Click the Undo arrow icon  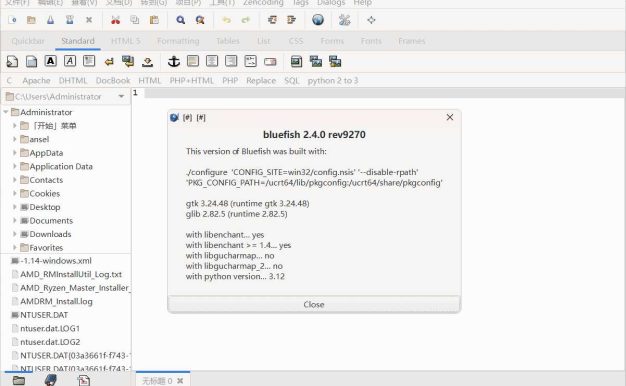(226, 20)
